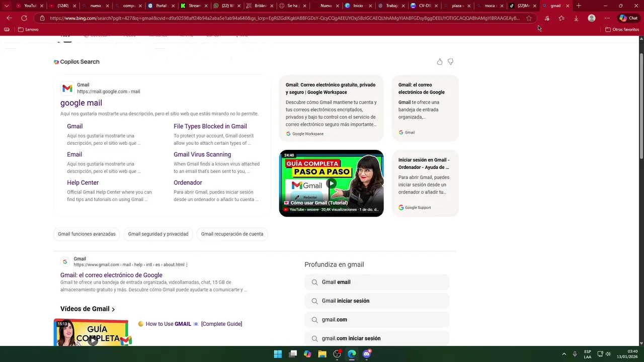Open the Gmail Virus Scanning link
Viewport: 644px width, 362px height.
[202, 154]
